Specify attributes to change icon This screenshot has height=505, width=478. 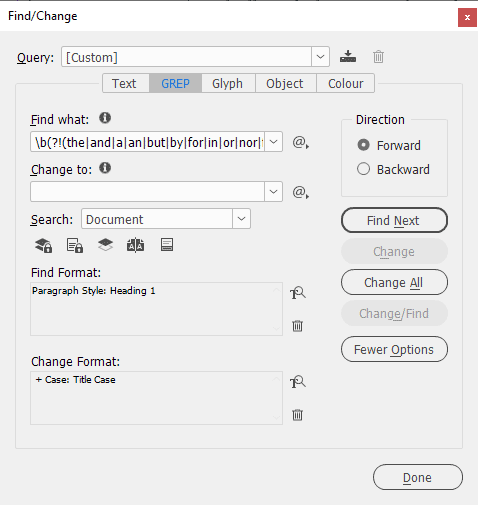pos(298,382)
